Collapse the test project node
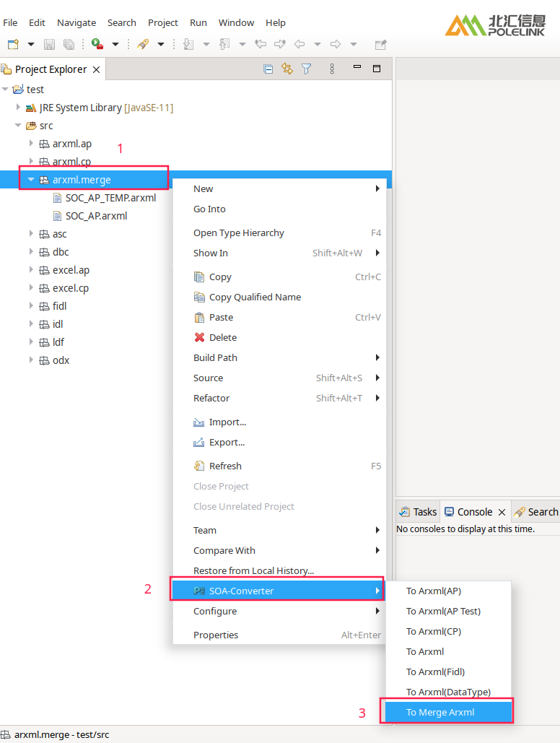Viewport: 560px width, 743px height. tap(5, 89)
